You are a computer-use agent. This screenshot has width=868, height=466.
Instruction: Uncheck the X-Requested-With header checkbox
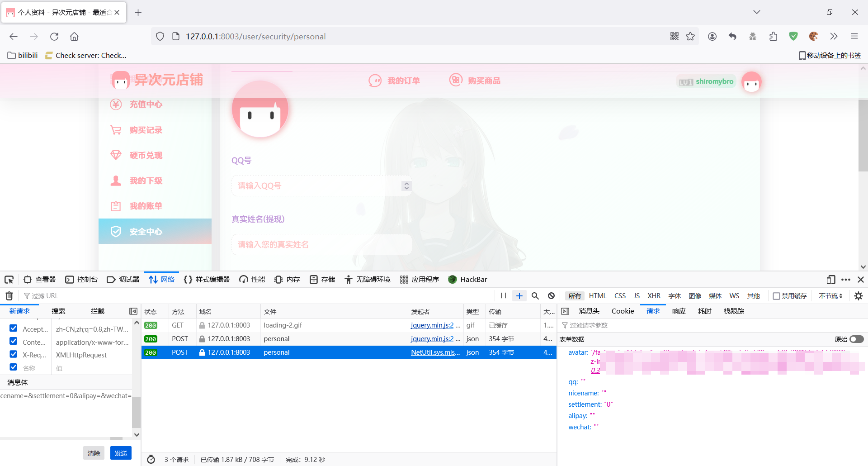point(13,354)
